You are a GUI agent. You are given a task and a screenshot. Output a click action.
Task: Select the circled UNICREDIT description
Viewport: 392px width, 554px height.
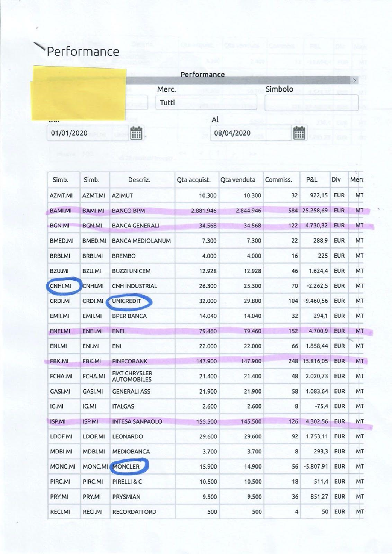[127, 301]
